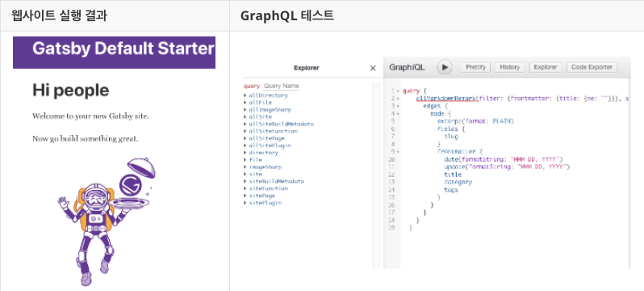Click the underlined allMarkdownRemark in the editor

[x=445, y=99]
